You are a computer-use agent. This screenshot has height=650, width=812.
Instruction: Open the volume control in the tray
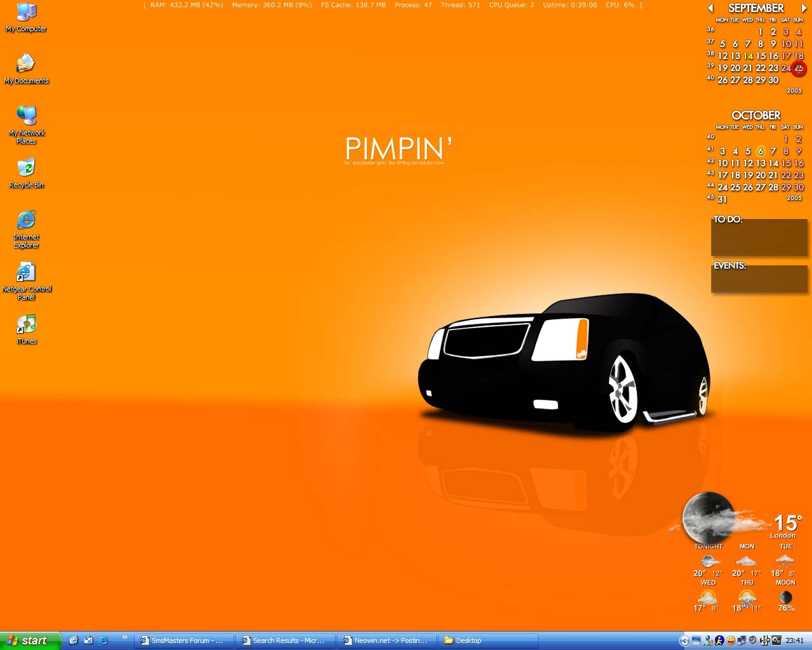[752, 640]
